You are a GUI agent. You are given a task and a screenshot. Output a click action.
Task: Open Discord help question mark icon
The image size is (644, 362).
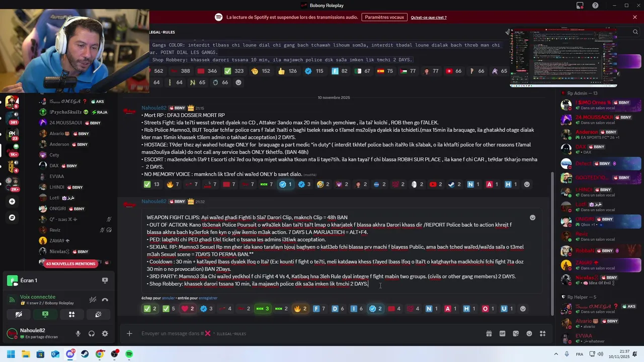(595, 6)
